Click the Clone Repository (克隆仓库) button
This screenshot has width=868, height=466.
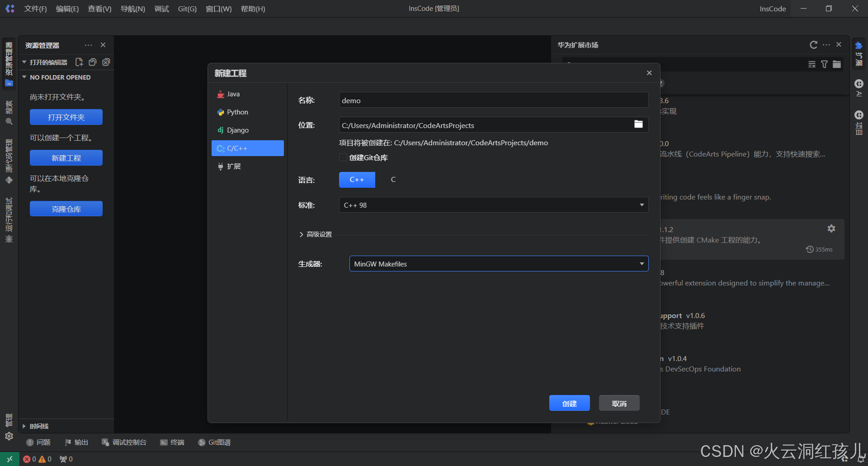[x=66, y=209]
